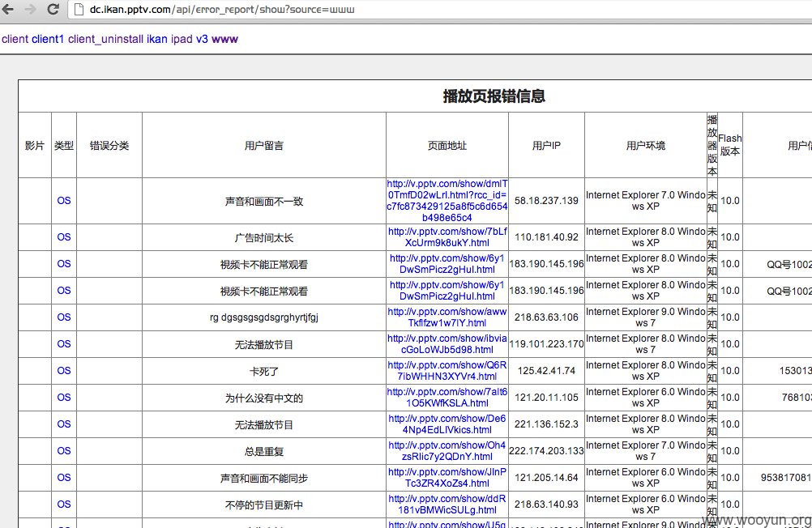Switch to the ikan source link
Screen dimensions: 812x528
click(157, 39)
